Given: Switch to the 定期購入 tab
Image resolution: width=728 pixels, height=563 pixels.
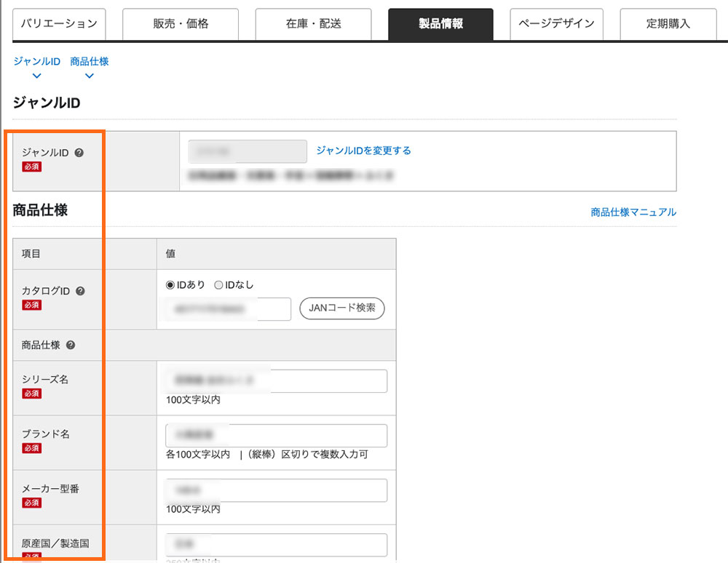Looking at the screenshot, I should click(668, 24).
